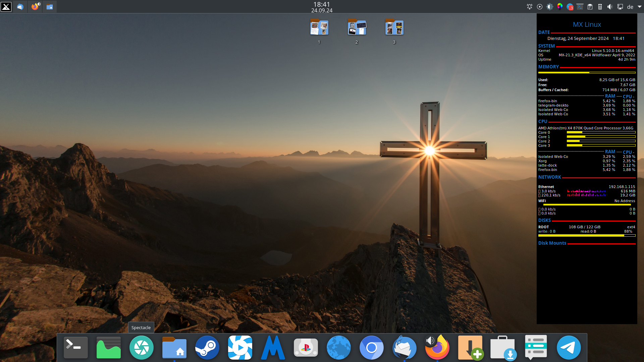
Task: Open the clipboard tray widget
Action: click(590, 7)
